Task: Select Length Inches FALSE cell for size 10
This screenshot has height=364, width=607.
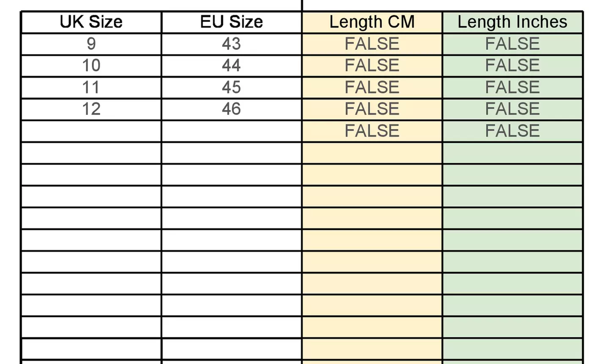Action: click(512, 66)
